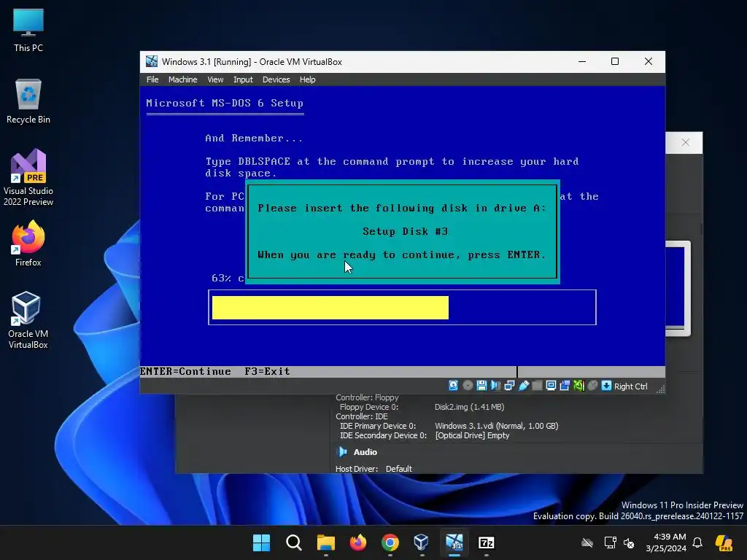Open the Input menu

[243, 79]
